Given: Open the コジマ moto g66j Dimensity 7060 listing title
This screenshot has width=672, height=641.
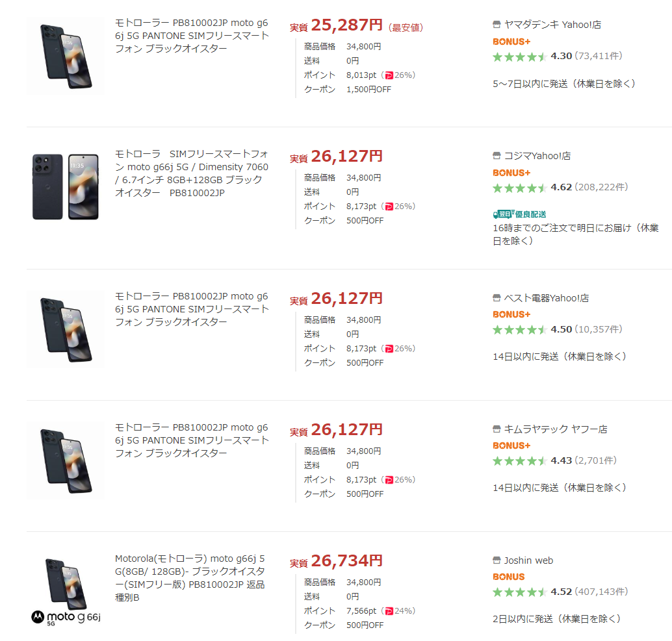Looking at the screenshot, I should click(x=192, y=173).
